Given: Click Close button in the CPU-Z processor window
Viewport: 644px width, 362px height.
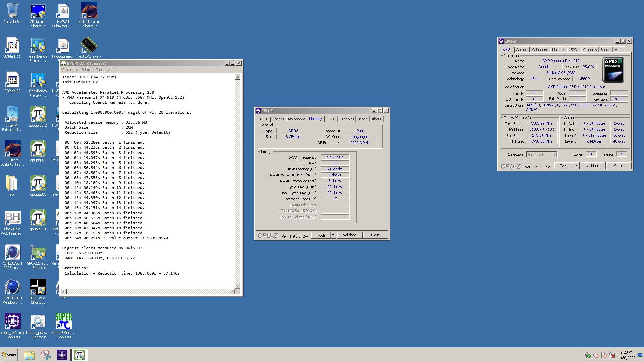Looking at the screenshot, I should pos(619,166).
